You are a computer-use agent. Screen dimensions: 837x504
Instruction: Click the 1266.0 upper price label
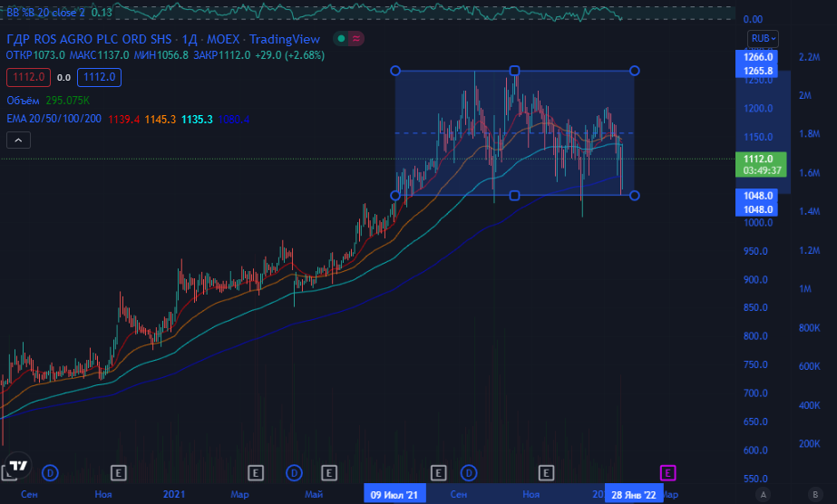(756, 57)
